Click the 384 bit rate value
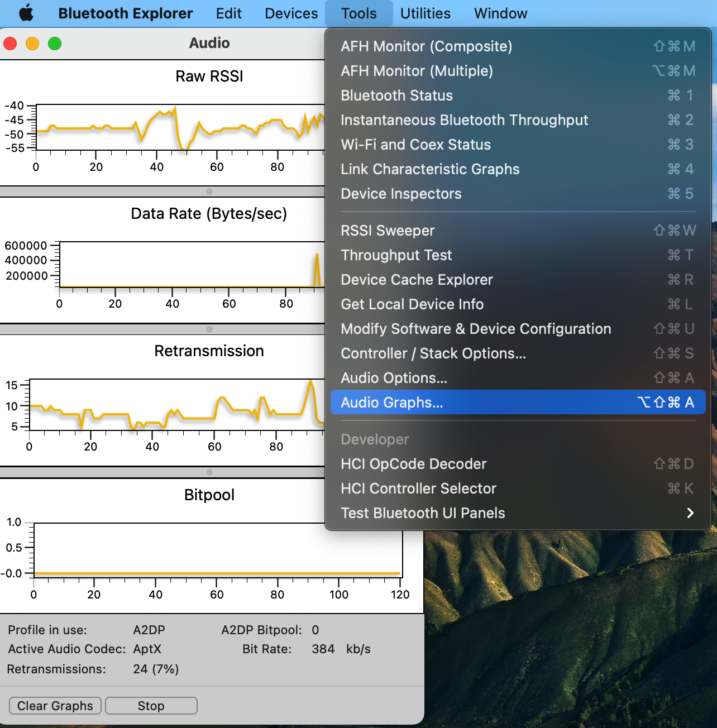 (323, 649)
